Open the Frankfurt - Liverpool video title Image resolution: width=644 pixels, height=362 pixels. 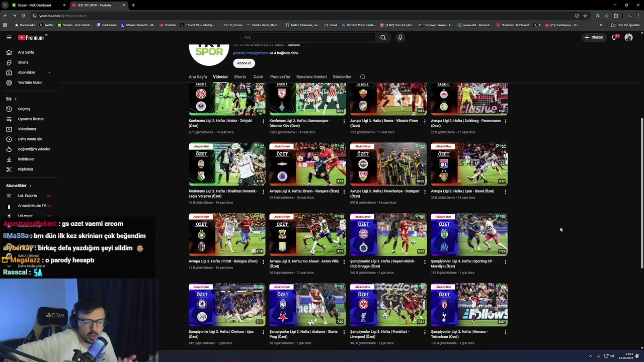point(379,334)
